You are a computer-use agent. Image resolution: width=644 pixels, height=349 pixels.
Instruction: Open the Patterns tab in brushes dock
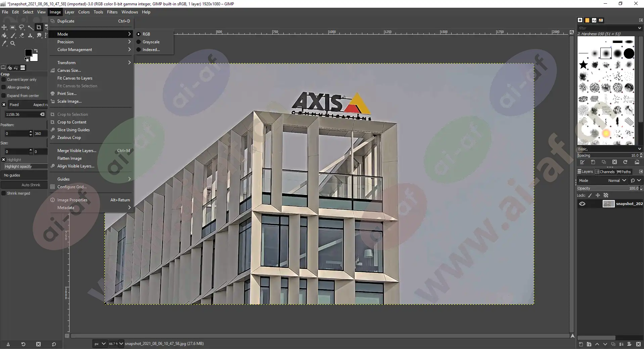[x=587, y=20]
